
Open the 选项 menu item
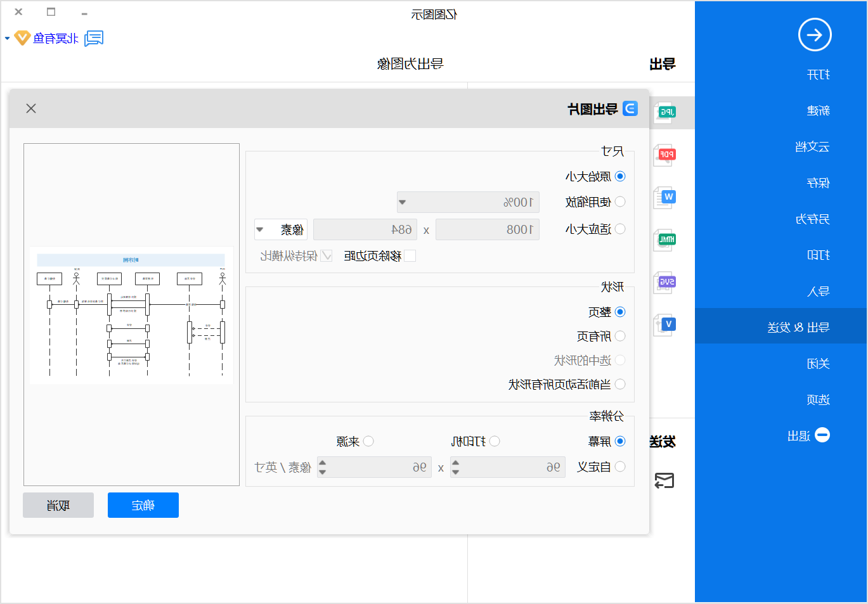tap(819, 400)
